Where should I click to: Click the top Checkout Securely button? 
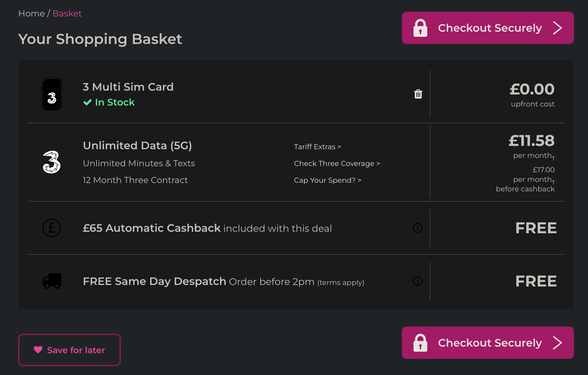pos(488,28)
